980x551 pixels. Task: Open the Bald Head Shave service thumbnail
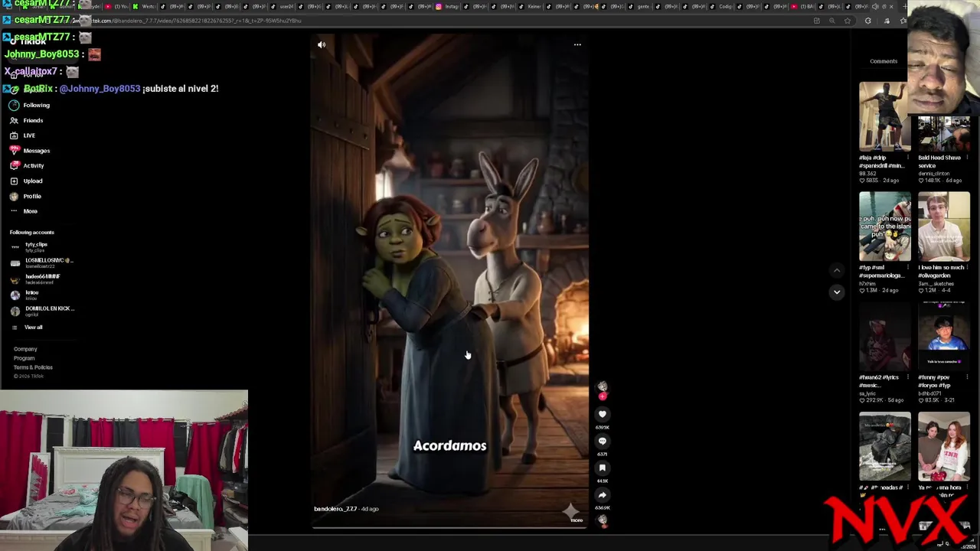tap(943, 134)
